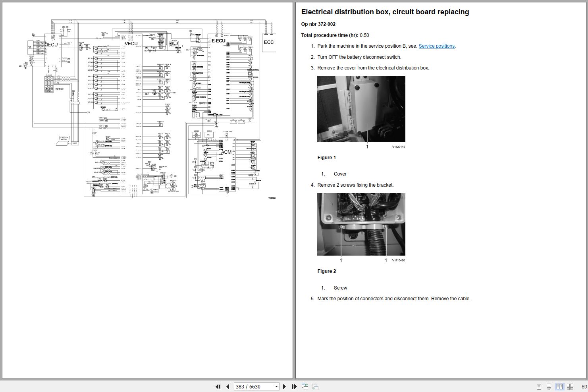588x392 pixels.
Task: Expand the page selector list
Action: click(x=276, y=386)
